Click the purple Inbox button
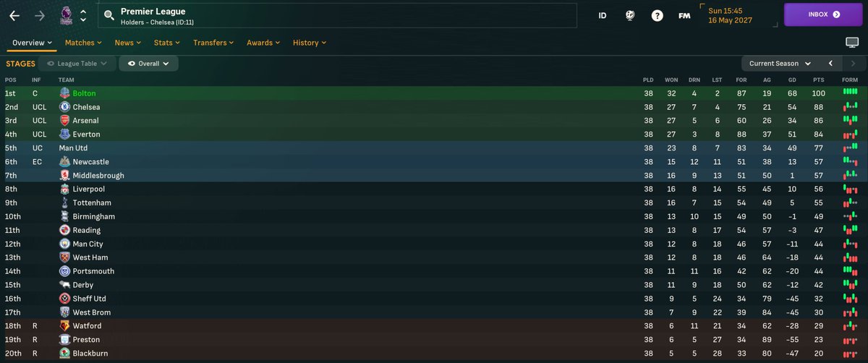The width and height of the screenshot is (868, 363). coord(821,14)
